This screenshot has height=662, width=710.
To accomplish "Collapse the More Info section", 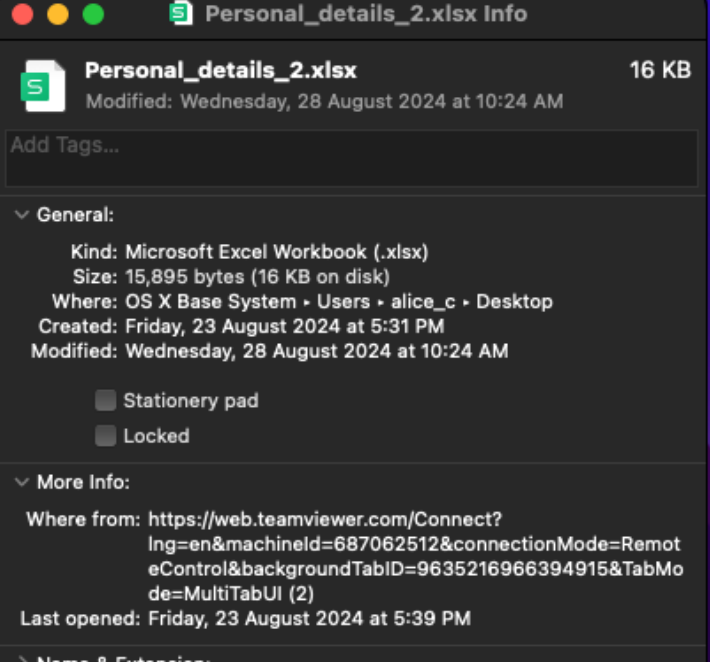I will 22,482.
